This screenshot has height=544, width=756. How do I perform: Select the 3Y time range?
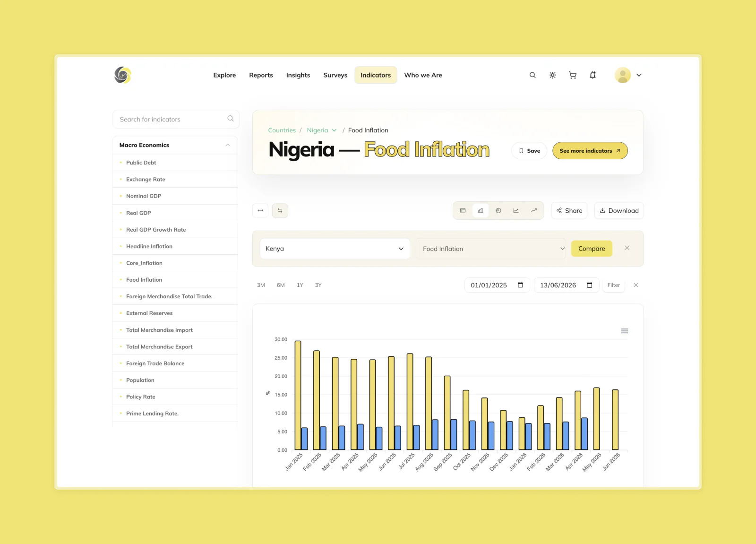[x=318, y=285]
